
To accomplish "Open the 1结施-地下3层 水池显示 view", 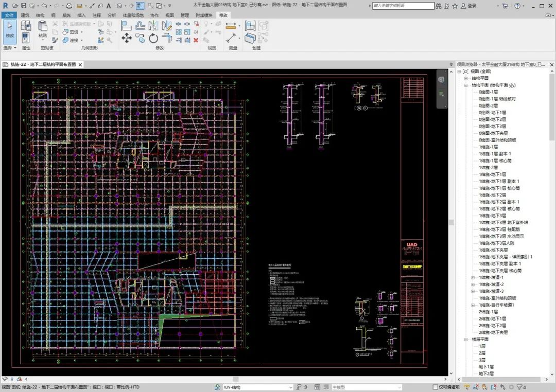I will [x=501, y=236].
